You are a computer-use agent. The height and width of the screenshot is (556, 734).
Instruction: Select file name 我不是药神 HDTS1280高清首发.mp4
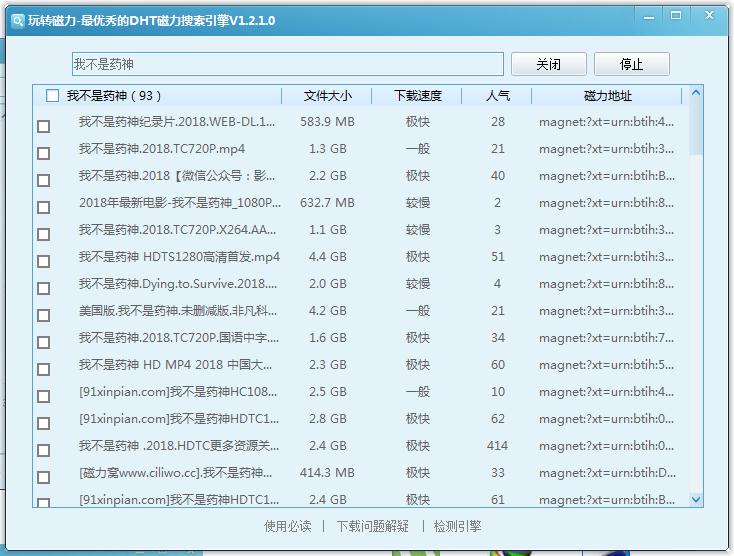point(179,257)
